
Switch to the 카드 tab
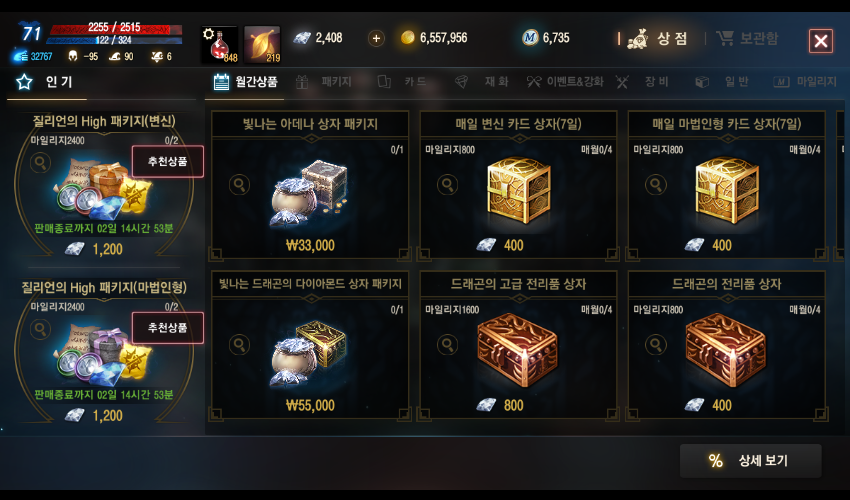[x=403, y=82]
